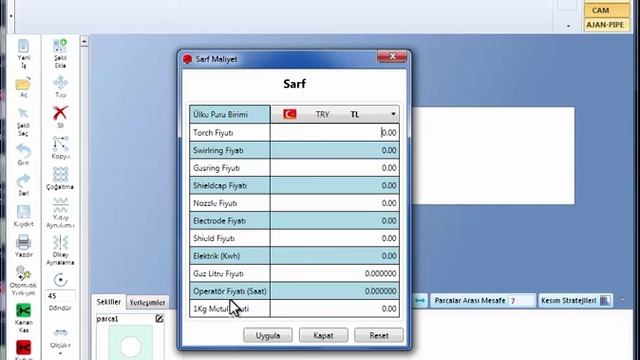Click the rotation angle field showing 45

[x=60, y=296]
